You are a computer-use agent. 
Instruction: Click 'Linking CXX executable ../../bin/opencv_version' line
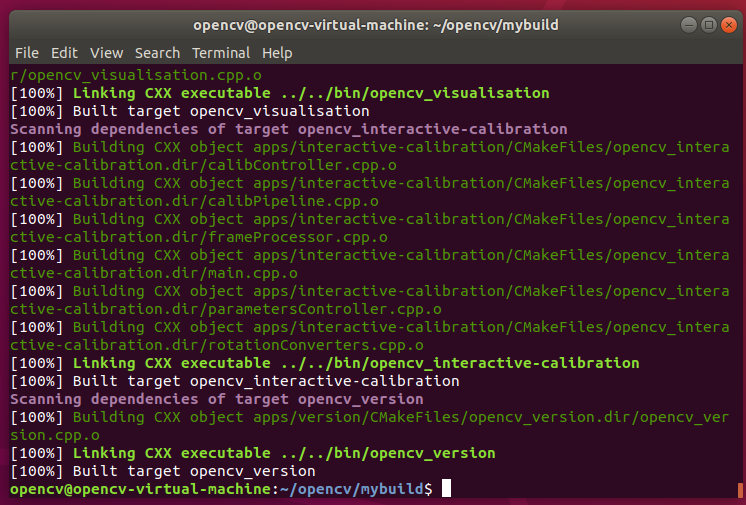[253, 453]
